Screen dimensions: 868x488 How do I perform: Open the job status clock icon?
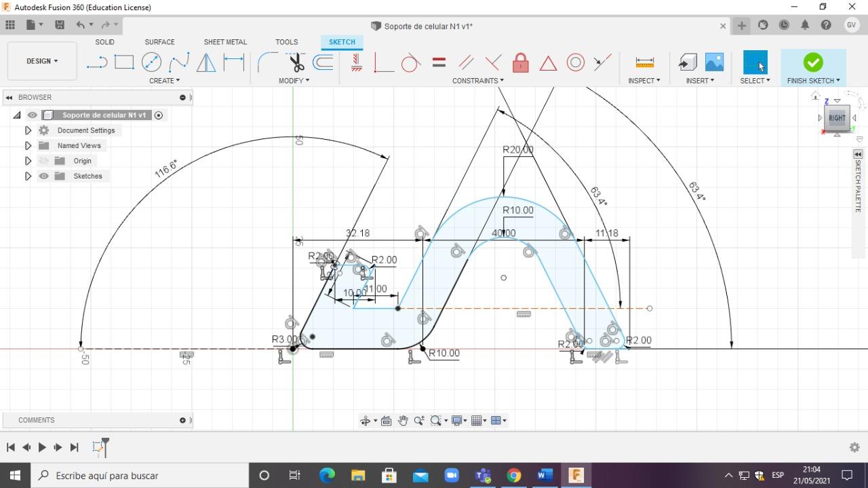pos(784,25)
